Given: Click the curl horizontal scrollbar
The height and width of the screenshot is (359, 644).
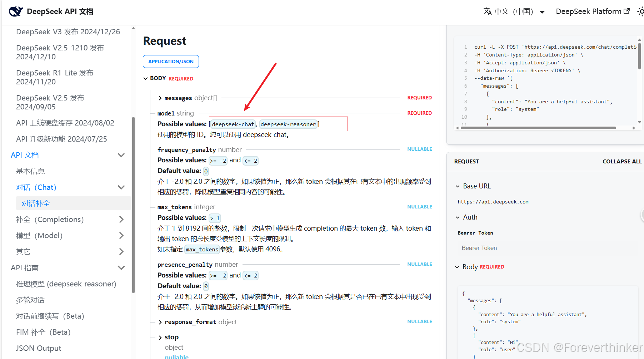Looking at the screenshot, I should pyautogui.click(x=538, y=128).
